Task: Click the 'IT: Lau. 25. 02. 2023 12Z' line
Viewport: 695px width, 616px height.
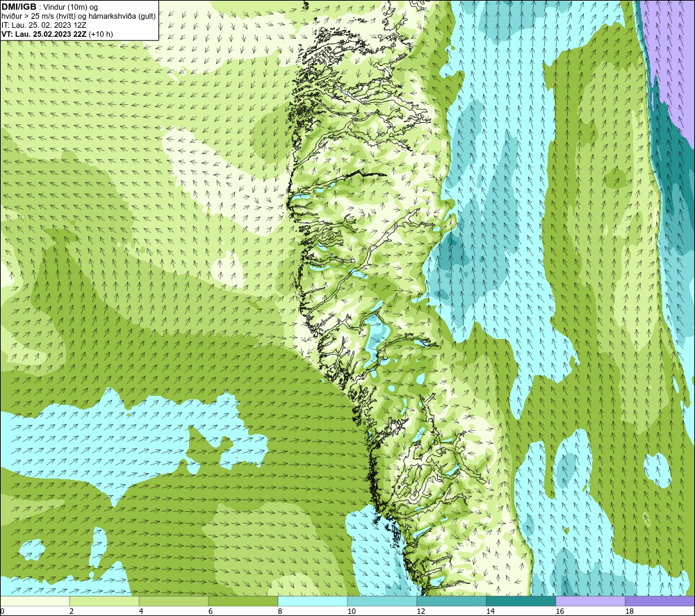Action: (x=44, y=25)
